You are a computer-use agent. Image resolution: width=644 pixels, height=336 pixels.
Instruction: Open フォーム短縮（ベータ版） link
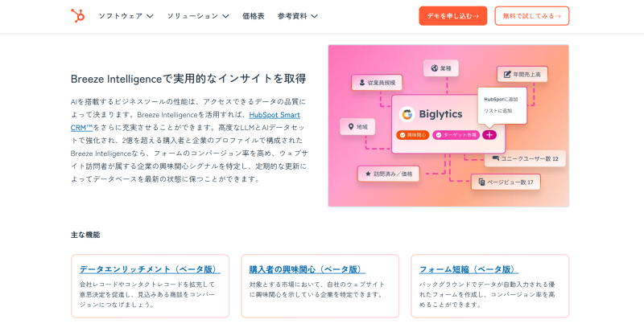click(469, 269)
